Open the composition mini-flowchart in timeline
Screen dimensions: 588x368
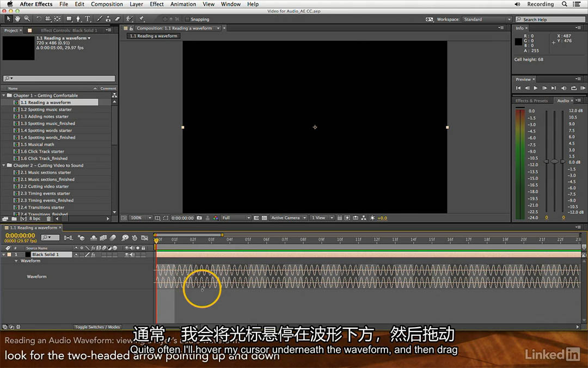(68, 238)
